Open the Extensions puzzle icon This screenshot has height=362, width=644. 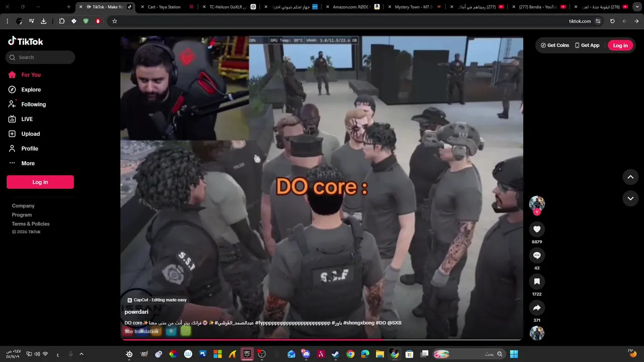click(62, 21)
